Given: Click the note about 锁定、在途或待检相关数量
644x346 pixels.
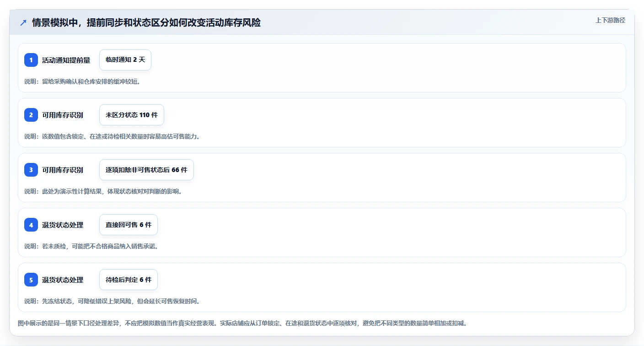Looking at the screenshot, I should tap(112, 136).
